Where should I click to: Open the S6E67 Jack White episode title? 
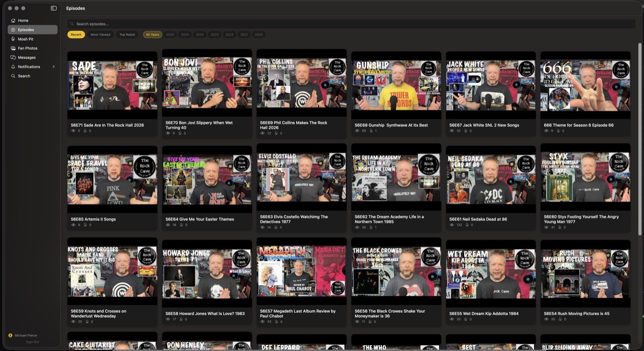pyautogui.click(x=484, y=125)
